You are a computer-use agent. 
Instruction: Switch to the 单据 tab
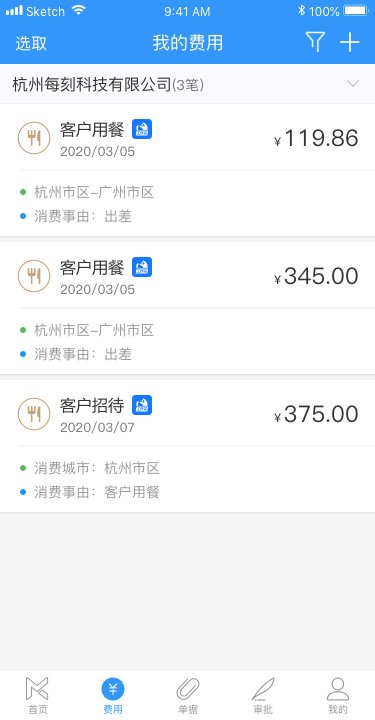click(x=188, y=696)
